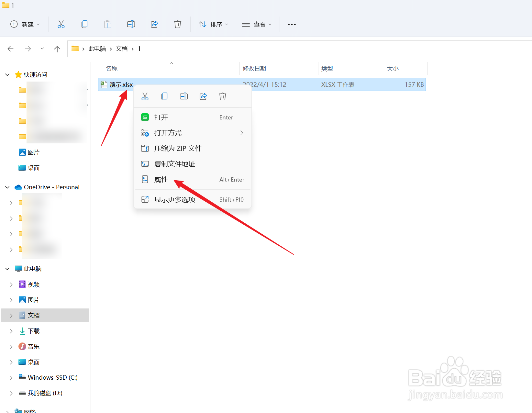Click the Share icon in the top toolbar
532x413 pixels.
154,24
